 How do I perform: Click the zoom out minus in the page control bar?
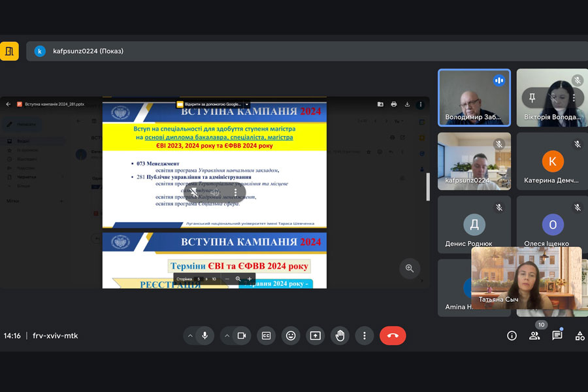point(227,279)
